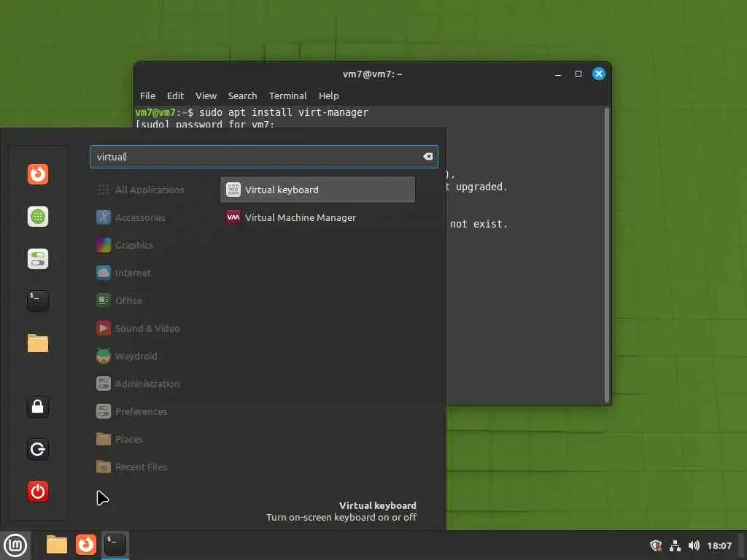The width and height of the screenshot is (747, 560).
Task: Click the Terminal window vertical scrollbar
Action: tap(606, 255)
